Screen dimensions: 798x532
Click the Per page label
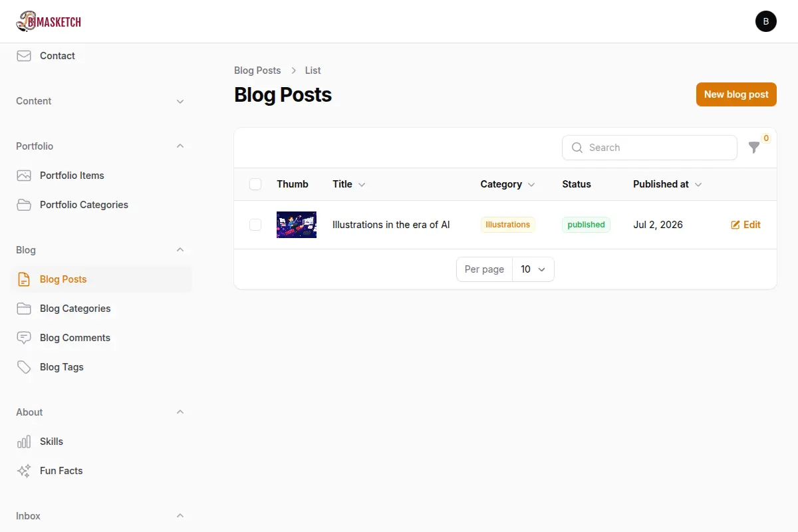pyautogui.click(x=484, y=269)
